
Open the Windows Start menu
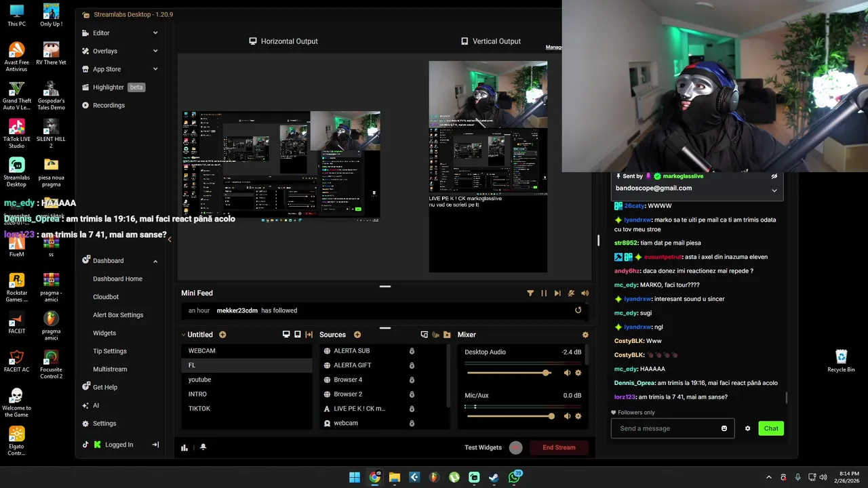tap(355, 478)
